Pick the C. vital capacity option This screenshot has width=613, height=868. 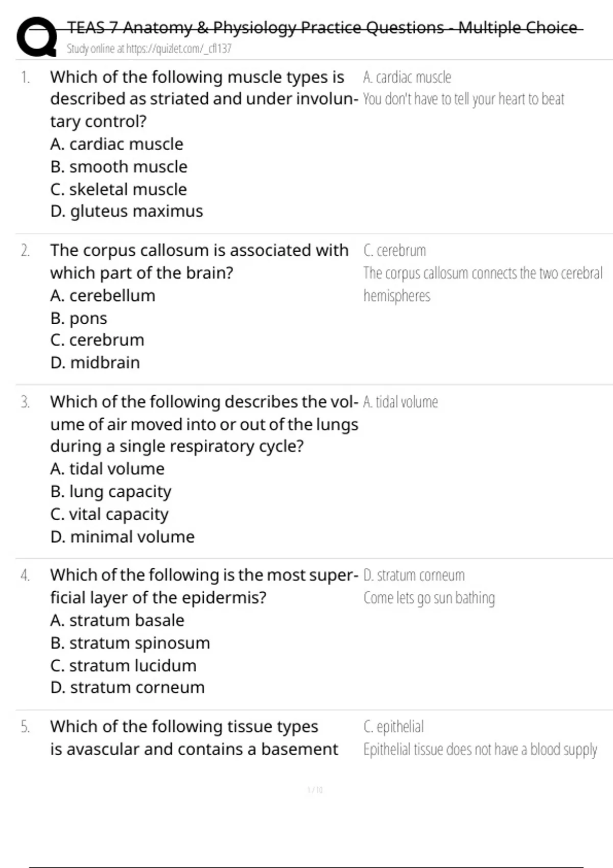point(109,514)
